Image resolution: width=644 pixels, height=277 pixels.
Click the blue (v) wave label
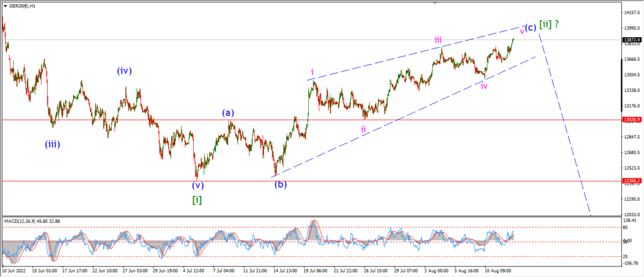tap(197, 185)
